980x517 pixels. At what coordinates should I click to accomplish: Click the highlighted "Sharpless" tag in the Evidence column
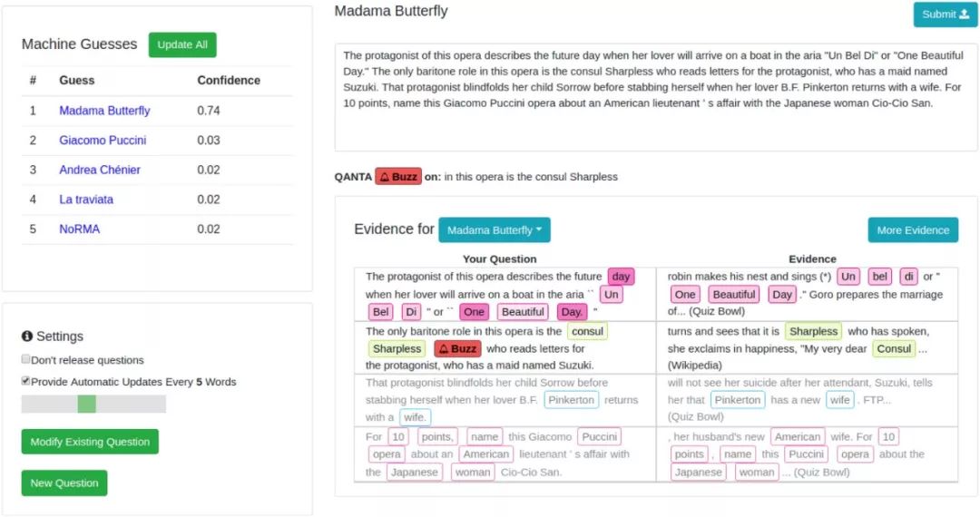pos(813,331)
